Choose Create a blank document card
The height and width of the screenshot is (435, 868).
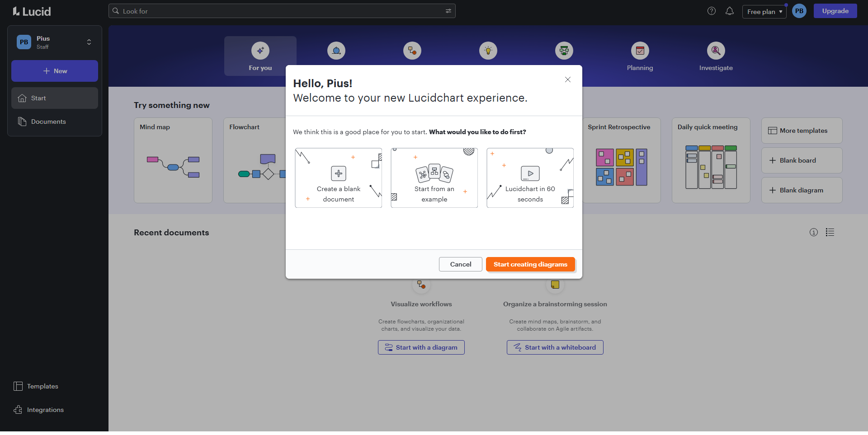pyautogui.click(x=339, y=178)
